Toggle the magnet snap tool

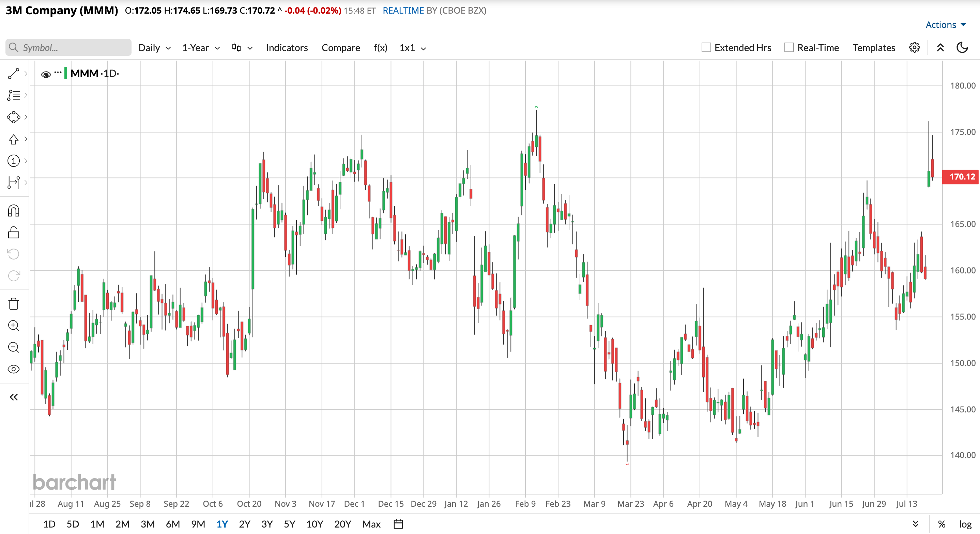pyautogui.click(x=14, y=211)
